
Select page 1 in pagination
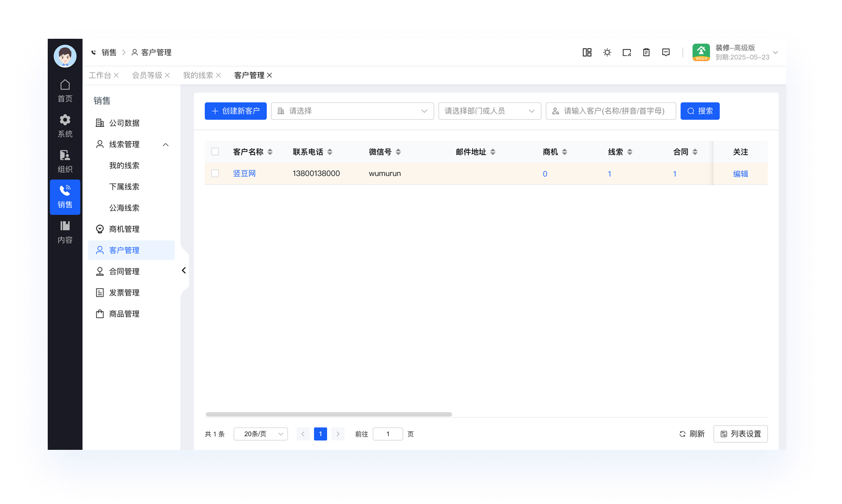(321, 434)
